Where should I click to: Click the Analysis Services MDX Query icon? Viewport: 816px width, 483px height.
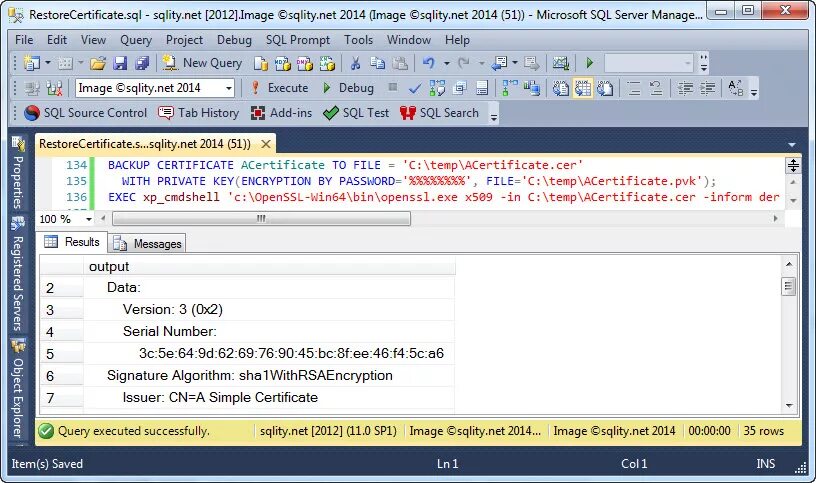click(283, 63)
